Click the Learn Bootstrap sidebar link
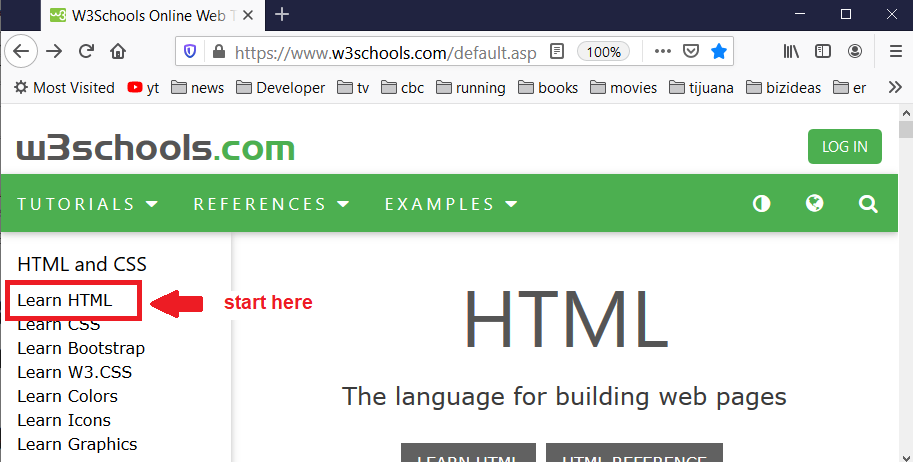 click(81, 348)
